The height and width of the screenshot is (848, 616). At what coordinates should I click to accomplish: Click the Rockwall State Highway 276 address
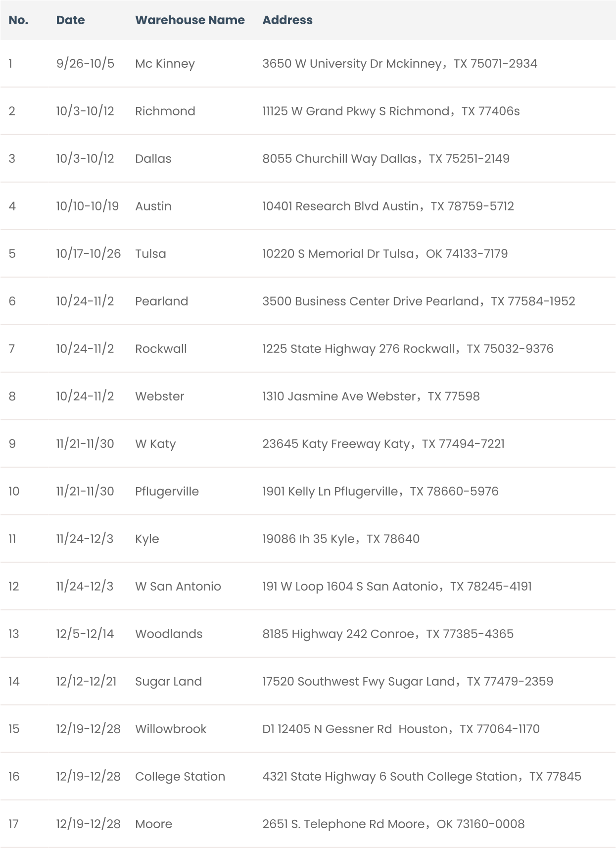[x=408, y=349]
